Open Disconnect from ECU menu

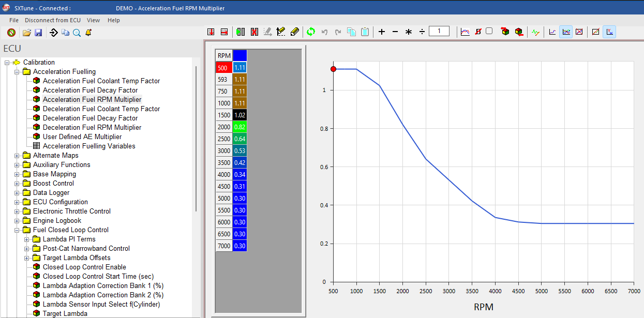53,20
